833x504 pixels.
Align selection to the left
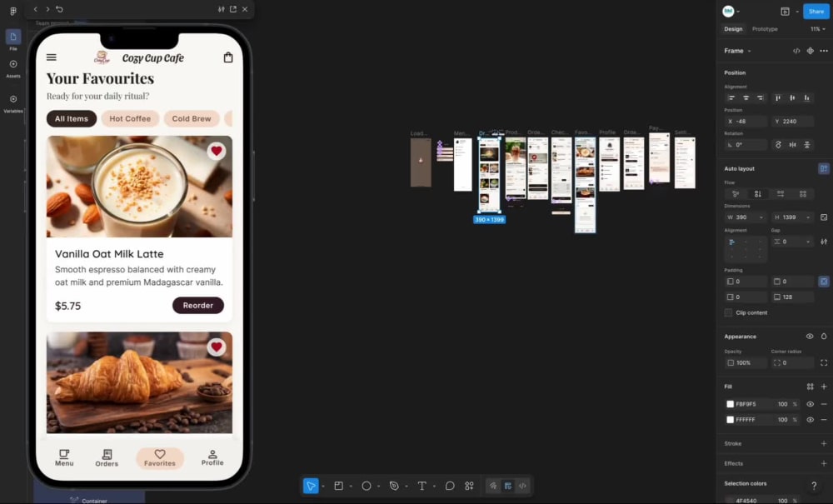click(731, 97)
